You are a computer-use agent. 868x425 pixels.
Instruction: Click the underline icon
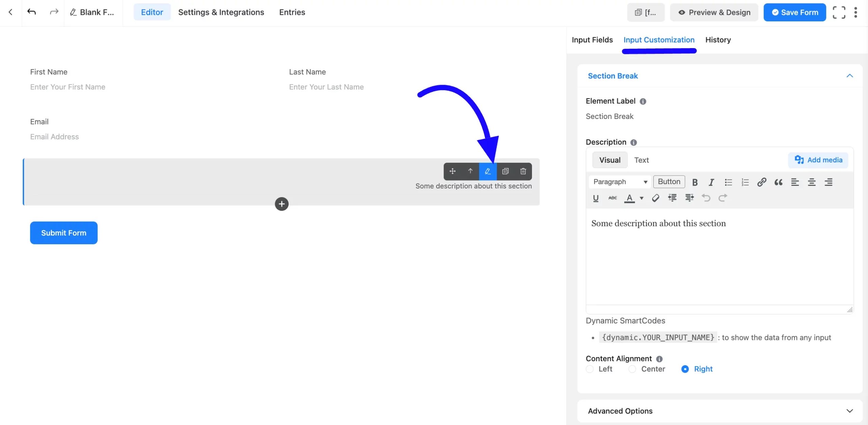596,198
